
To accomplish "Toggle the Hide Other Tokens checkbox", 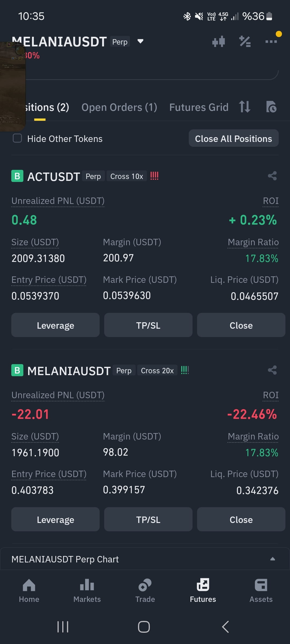I will click(17, 138).
